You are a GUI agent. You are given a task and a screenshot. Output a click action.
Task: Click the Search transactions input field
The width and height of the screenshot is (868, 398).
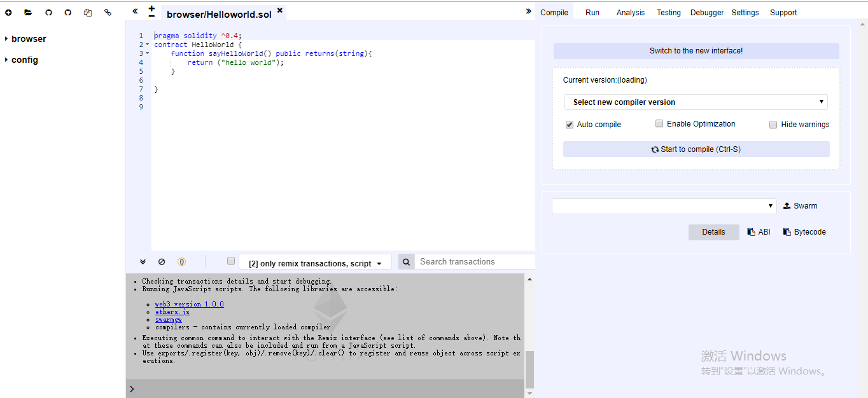click(475, 261)
